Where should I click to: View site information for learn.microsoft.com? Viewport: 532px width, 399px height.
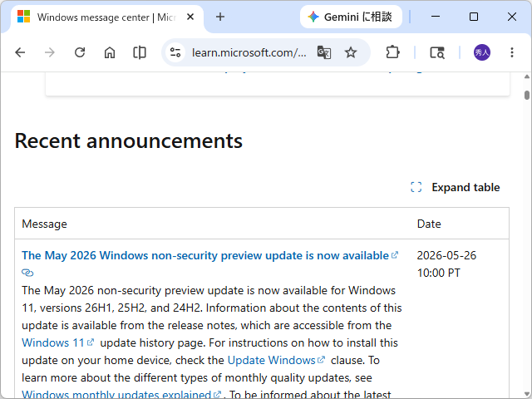175,52
